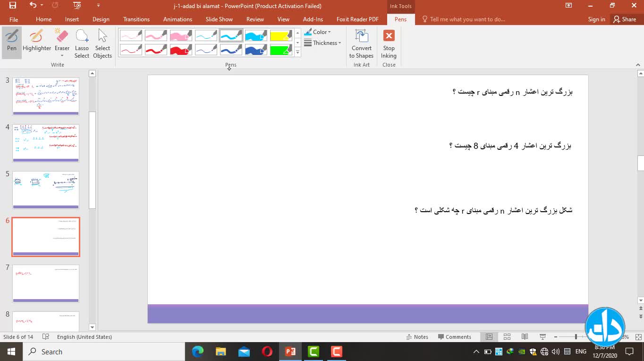Expand the Pens gallery more arrow

pyautogui.click(x=297, y=52)
